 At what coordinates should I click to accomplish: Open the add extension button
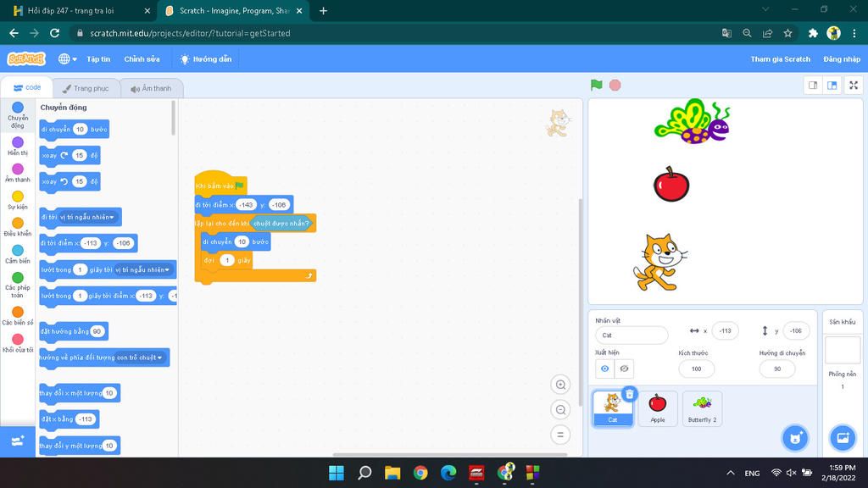[x=18, y=441]
